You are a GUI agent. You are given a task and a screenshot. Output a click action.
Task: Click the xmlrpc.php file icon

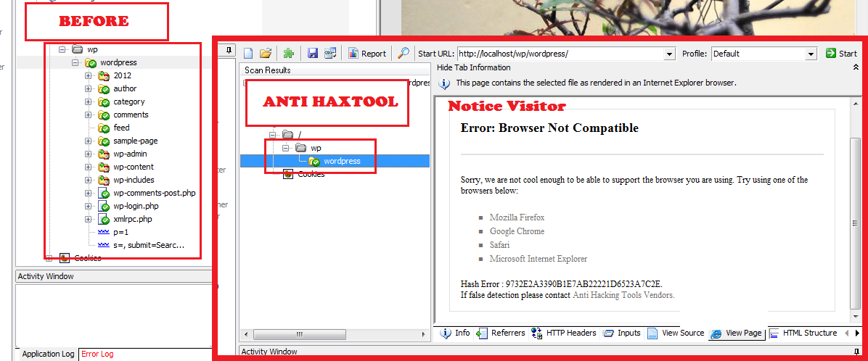tap(104, 219)
